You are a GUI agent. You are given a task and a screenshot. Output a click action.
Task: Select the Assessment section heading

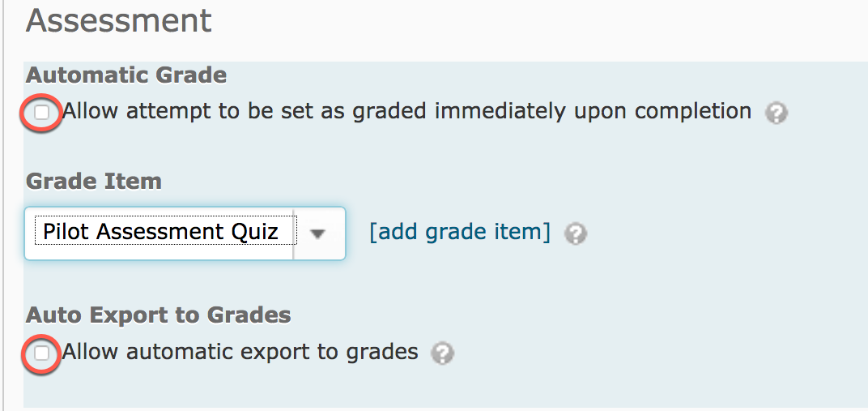(119, 20)
